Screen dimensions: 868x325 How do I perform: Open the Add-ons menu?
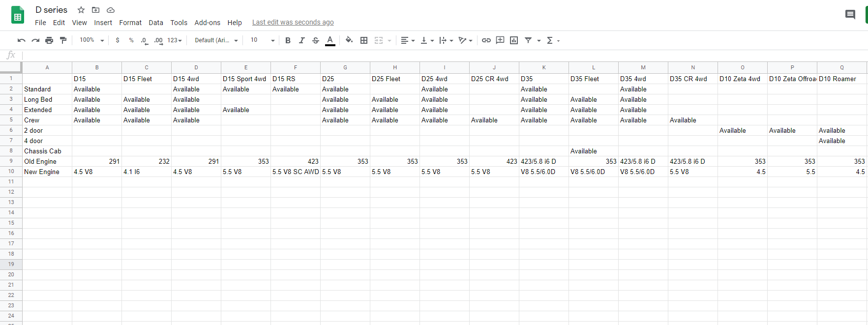208,23
